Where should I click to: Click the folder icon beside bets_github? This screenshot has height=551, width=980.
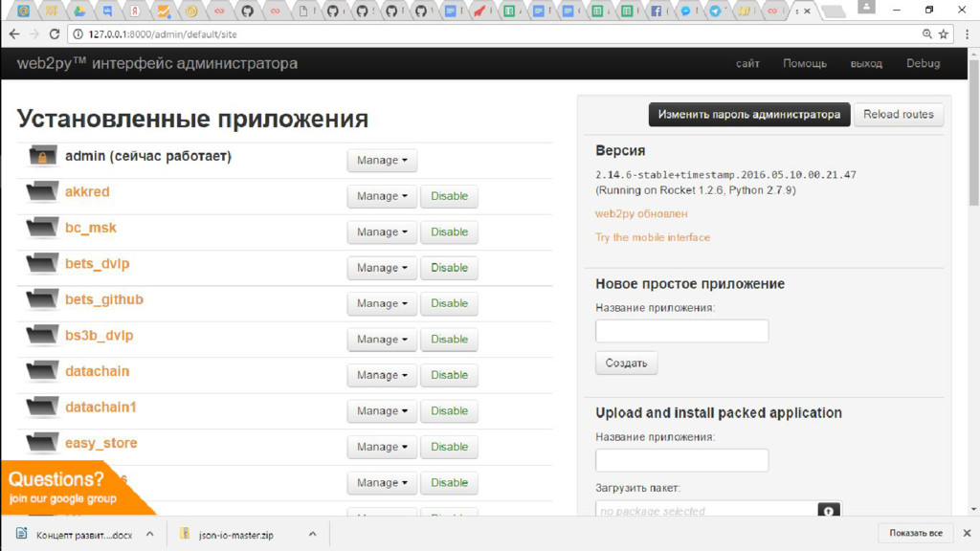42,299
